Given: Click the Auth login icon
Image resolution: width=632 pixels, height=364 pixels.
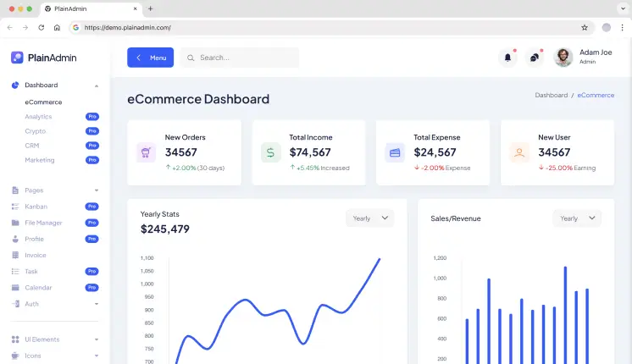Looking at the screenshot, I should coord(15,304).
